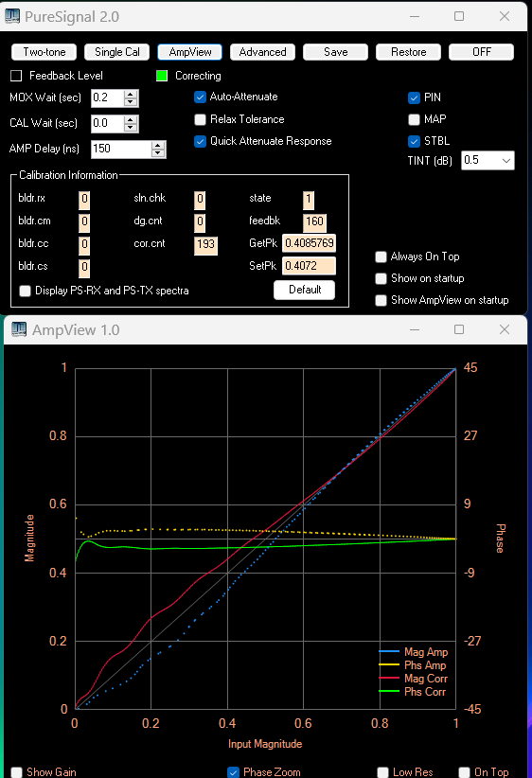Click the Phs Corr legend entry

(412, 692)
